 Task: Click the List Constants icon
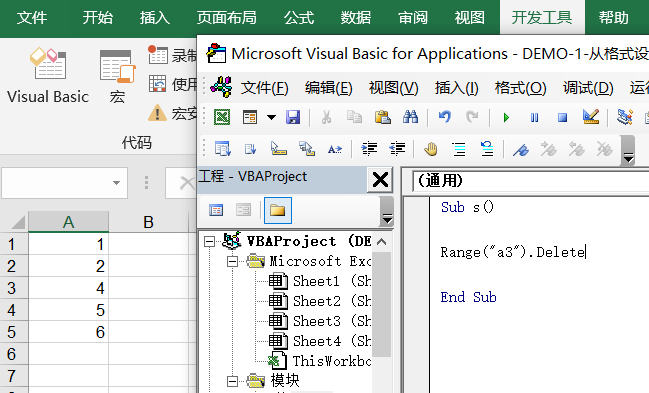pos(250,149)
